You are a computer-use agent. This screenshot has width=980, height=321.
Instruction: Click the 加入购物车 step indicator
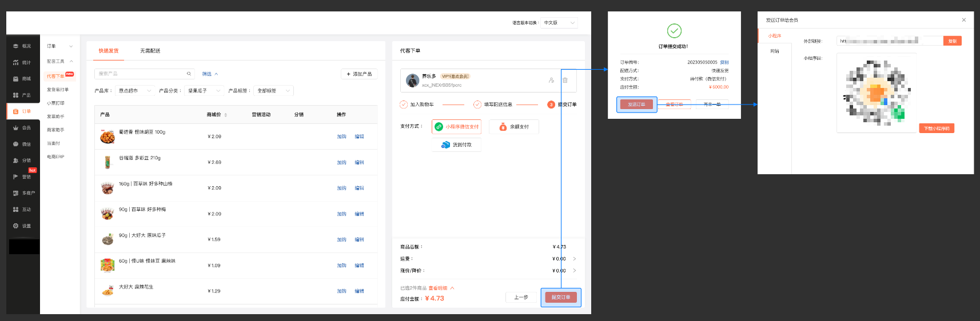click(417, 105)
